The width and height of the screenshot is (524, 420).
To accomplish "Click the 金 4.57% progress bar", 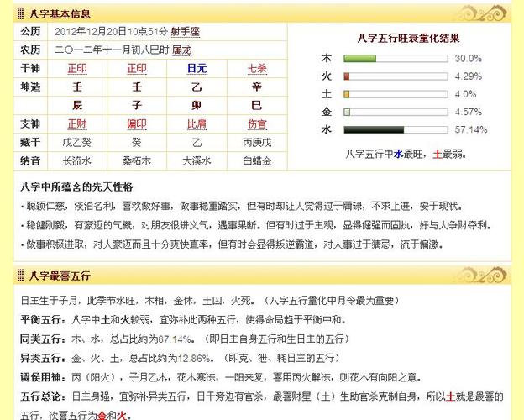I will tap(396, 112).
